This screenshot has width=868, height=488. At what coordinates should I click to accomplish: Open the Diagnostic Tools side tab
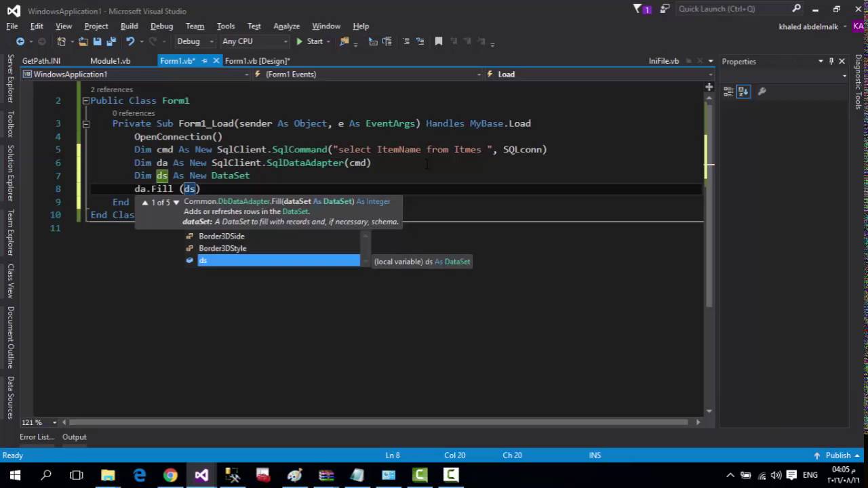pyautogui.click(x=858, y=82)
